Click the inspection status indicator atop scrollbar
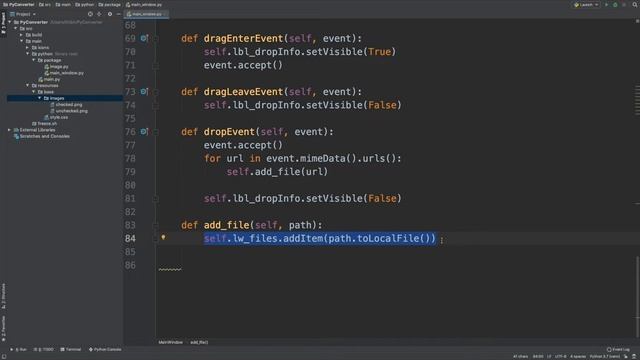 [x=637, y=21]
